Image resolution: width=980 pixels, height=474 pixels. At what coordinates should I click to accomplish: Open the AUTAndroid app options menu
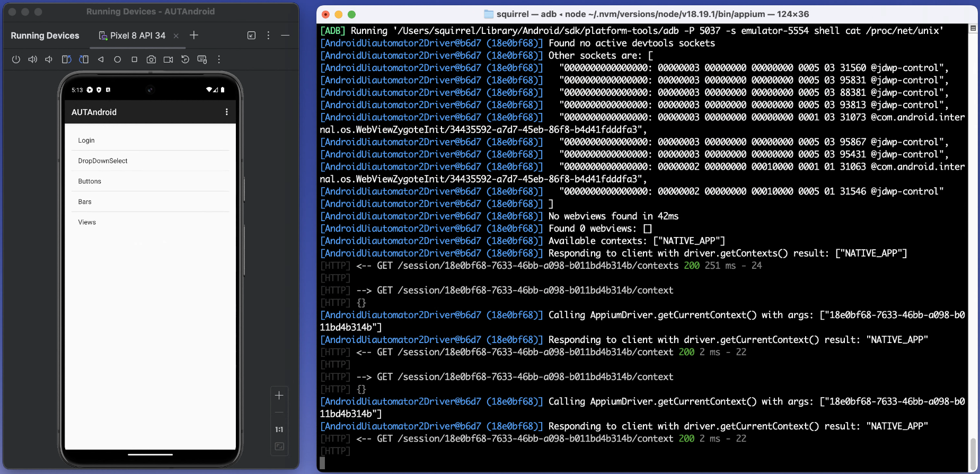pyautogui.click(x=226, y=112)
